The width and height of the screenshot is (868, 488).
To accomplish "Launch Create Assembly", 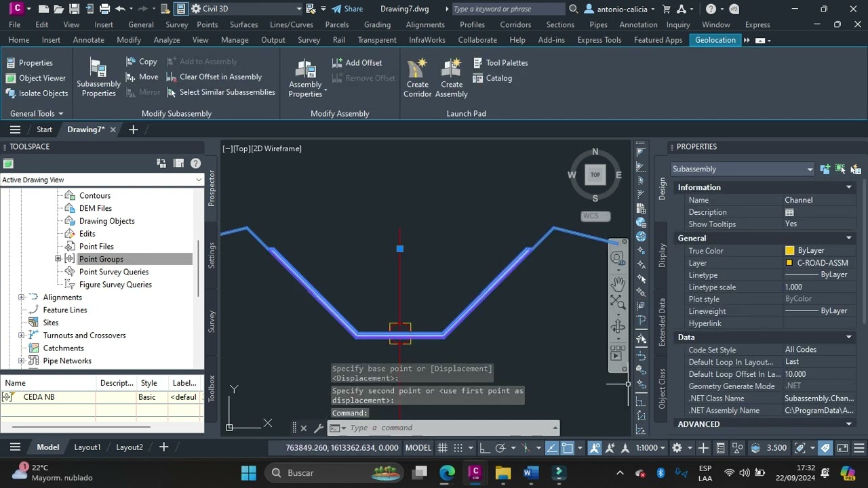I will (451, 77).
